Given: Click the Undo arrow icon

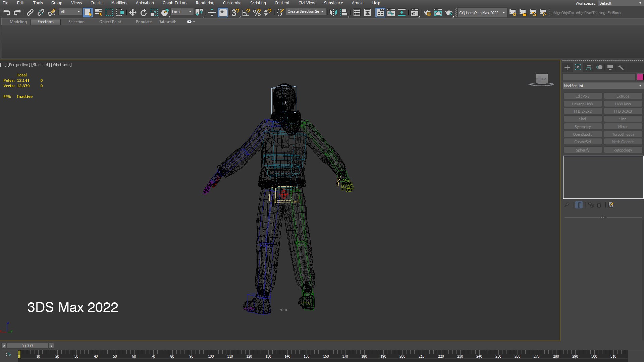Looking at the screenshot, I should [7, 13].
